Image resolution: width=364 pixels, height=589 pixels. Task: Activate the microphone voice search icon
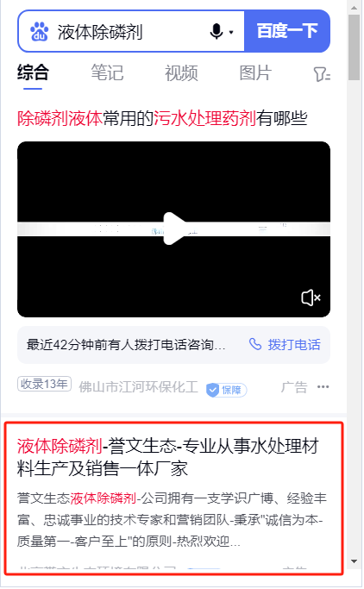(217, 32)
